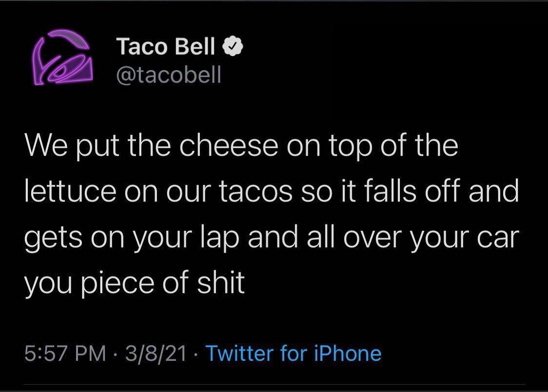Click the tweet line starting "lettuce on our tacos"
Image resolution: width=548 pixels, height=392 pixels.
[271, 192]
